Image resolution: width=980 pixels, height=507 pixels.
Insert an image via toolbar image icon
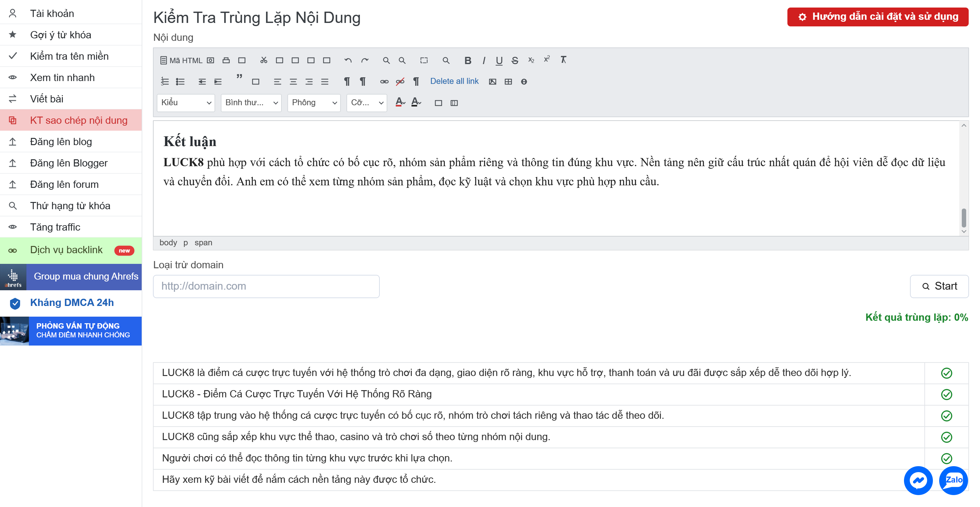[492, 81]
